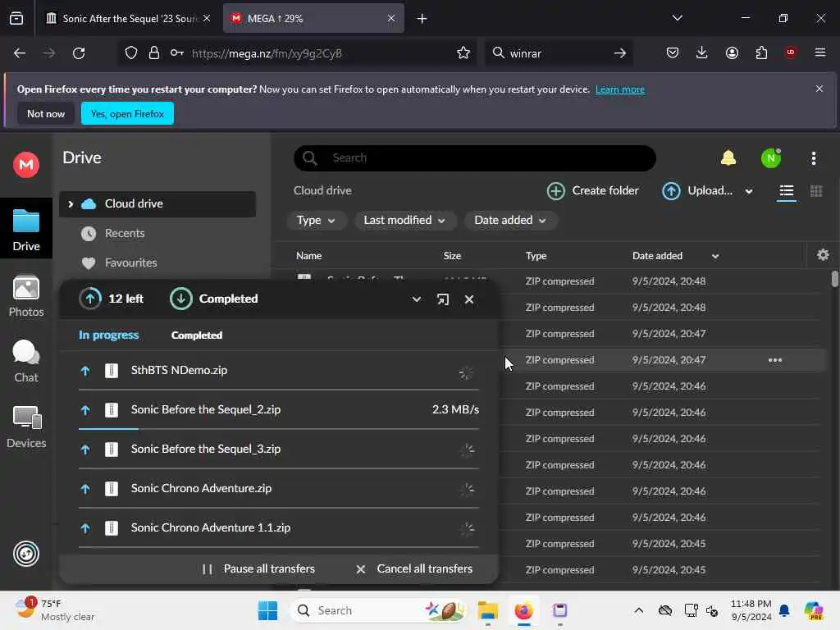Image resolution: width=840 pixels, height=630 pixels.
Task: Click Create folder
Action: coord(592,191)
